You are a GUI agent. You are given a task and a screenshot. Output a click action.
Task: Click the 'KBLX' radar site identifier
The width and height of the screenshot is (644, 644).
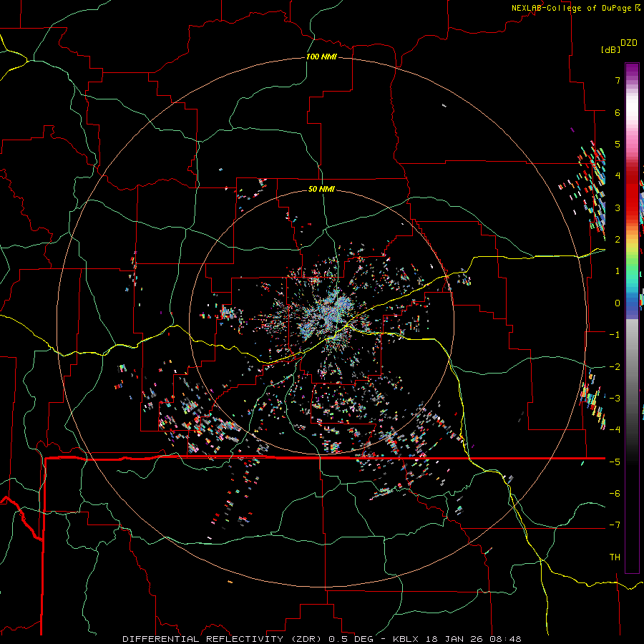point(406,639)
